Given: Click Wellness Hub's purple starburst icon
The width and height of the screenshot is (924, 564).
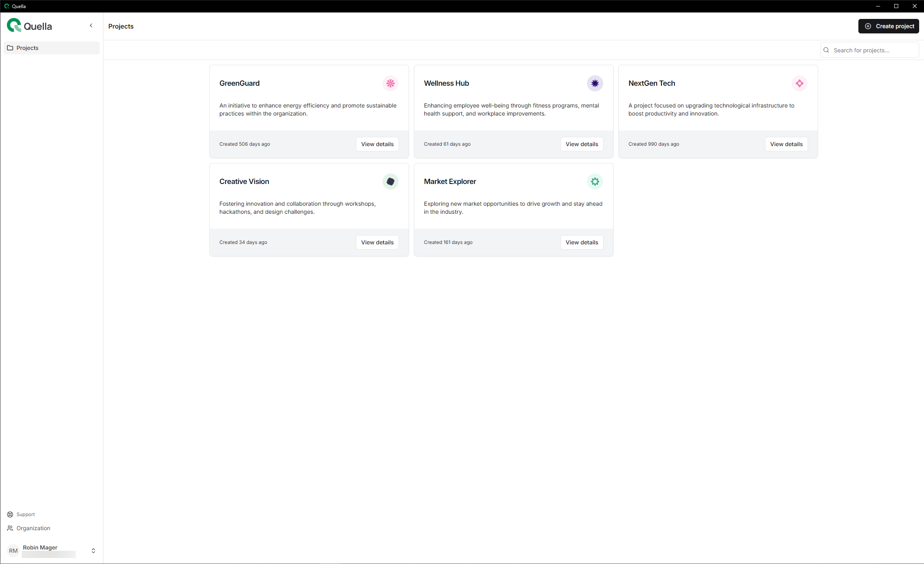Looking at the screenshot, I should coord(595,83).
